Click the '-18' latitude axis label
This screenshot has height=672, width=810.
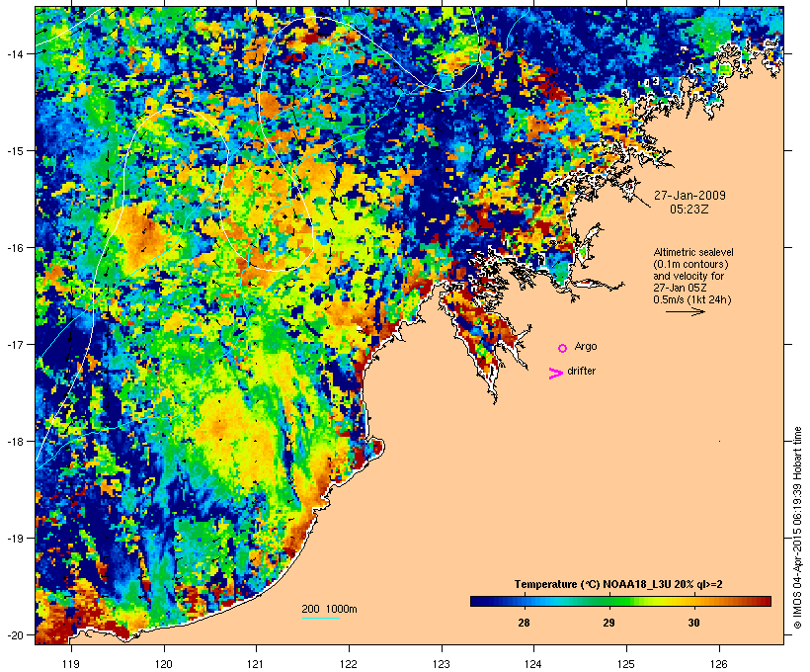pyautogui.click(x=14, y=441)
